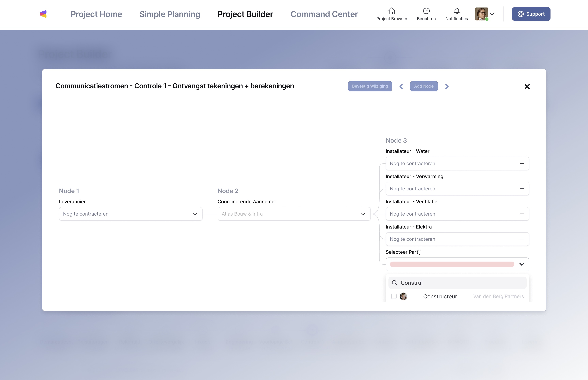
Task: Go to next node with right chevron
Action: (447, 87)
